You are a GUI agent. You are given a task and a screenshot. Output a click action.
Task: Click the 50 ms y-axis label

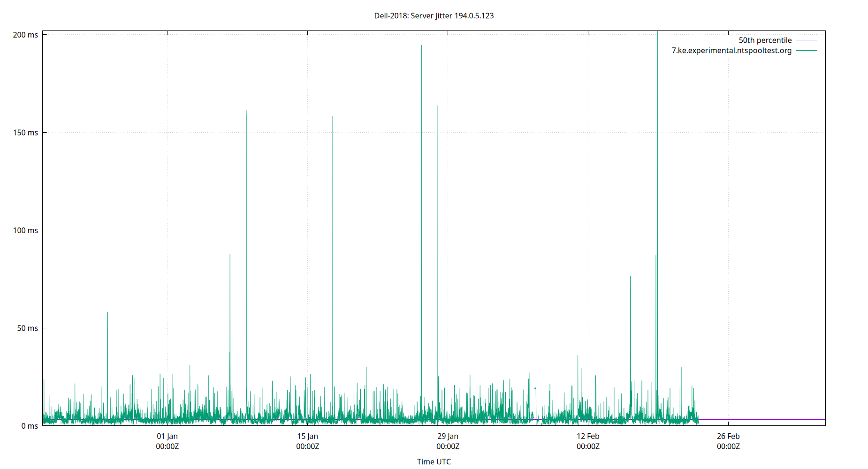tap(27, 328)
